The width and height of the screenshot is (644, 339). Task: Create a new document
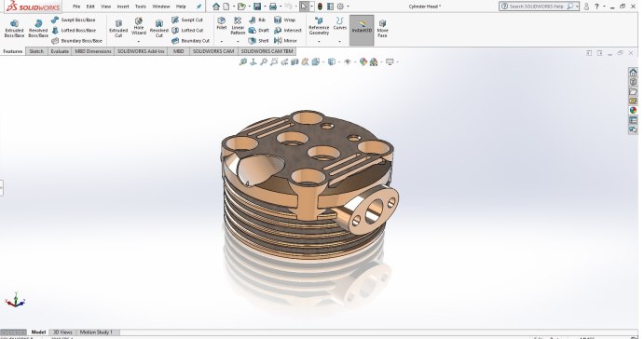point(226,7)
